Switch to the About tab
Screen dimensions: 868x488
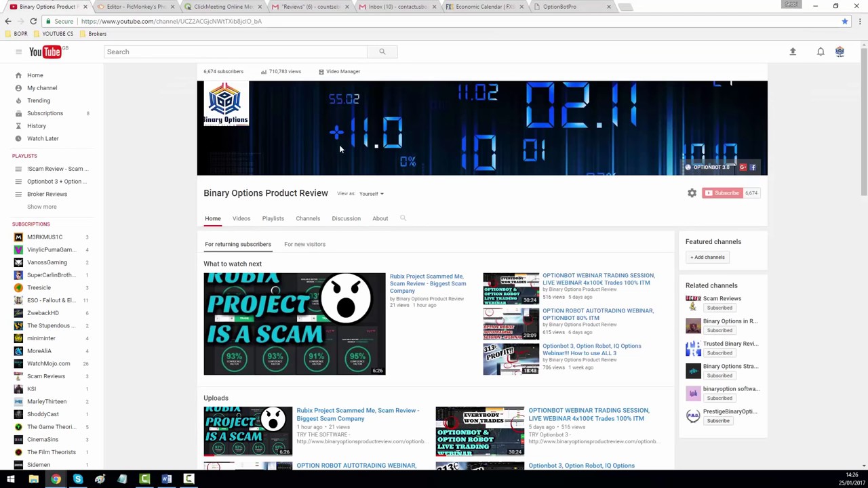pos(380,218)
